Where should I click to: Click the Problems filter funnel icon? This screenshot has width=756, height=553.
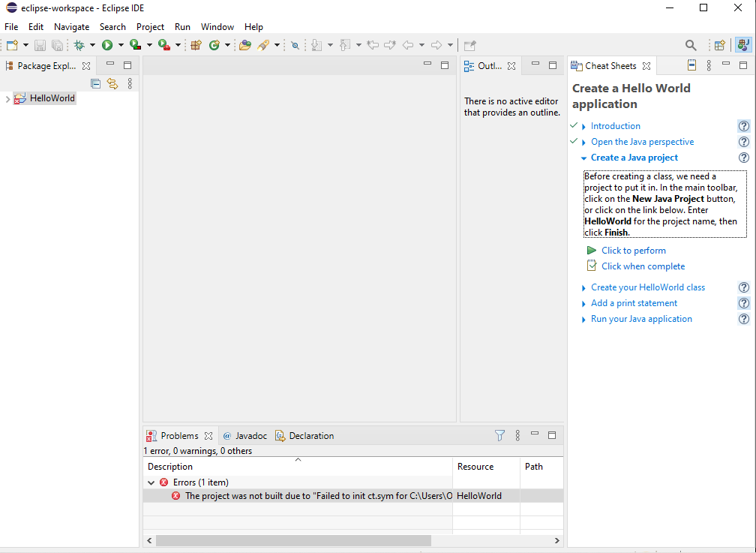500,436
